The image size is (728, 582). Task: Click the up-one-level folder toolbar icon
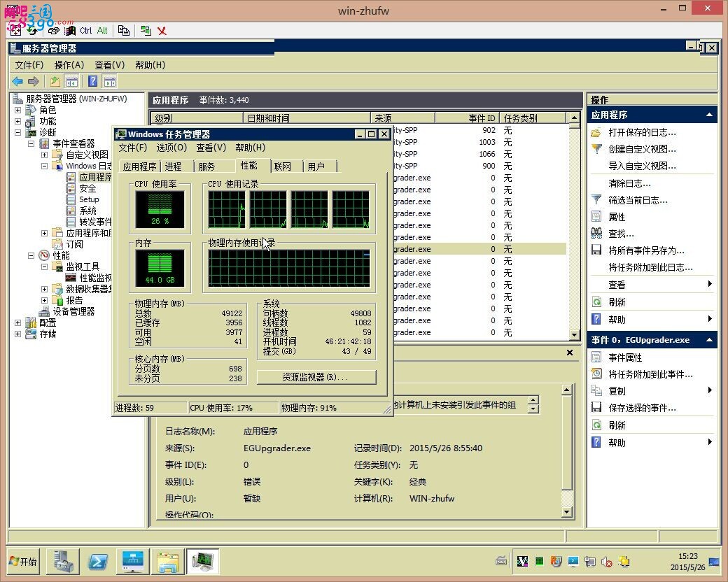click(x=55, y=82)
